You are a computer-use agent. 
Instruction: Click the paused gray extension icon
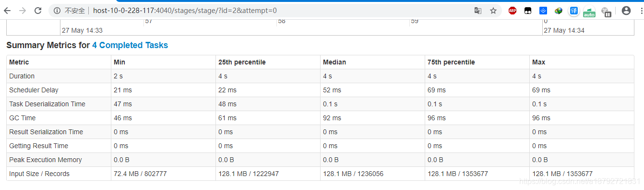pyautogui.click(x=606, y=12)
